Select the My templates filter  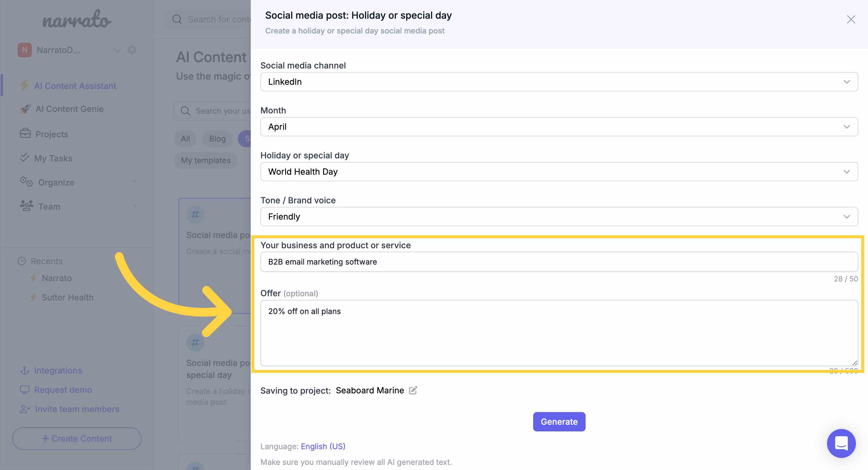point(206,160)
